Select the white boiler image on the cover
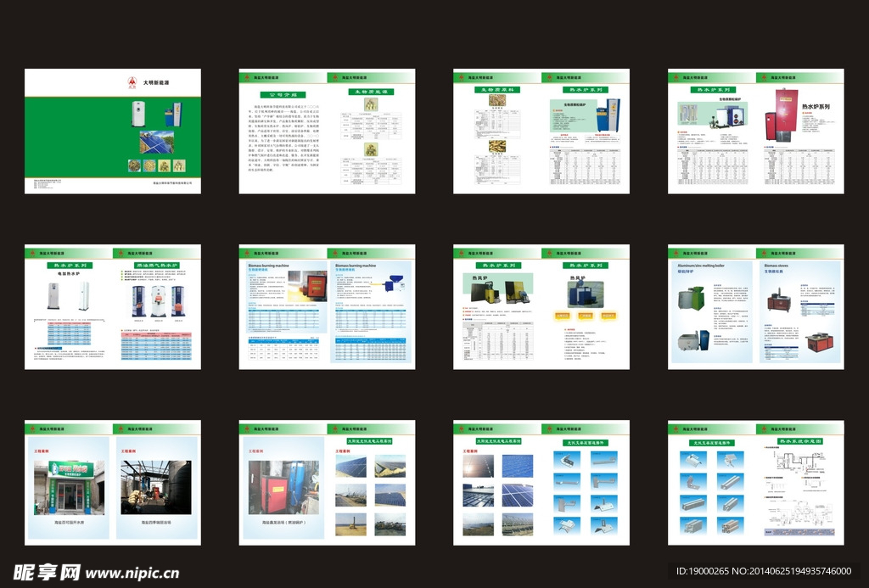 click(x=137, y=114)
